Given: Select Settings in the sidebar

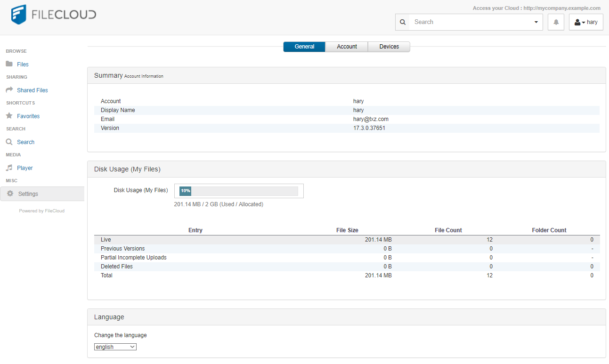Looking at the screenshot, I should pos(42,194).
